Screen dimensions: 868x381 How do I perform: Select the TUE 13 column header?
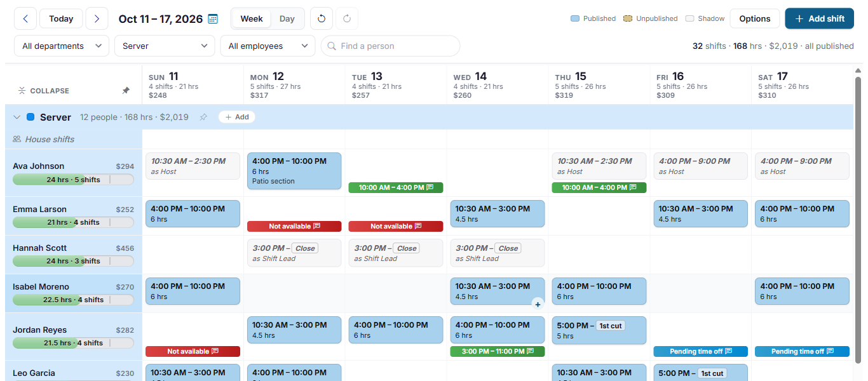(396, 85)
